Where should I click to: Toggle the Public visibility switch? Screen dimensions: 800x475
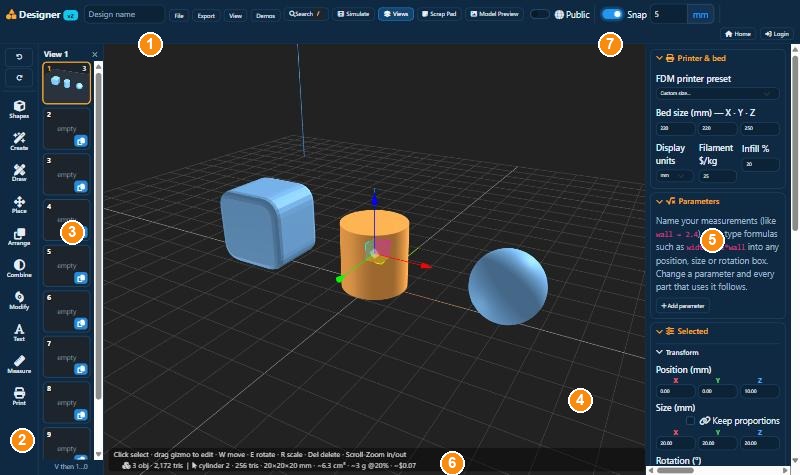[539, 14]
